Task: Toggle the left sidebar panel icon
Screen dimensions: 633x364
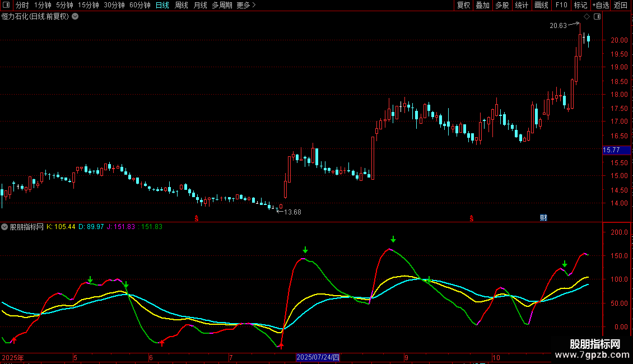Action: pyautogui.click(x=5, y=5)
